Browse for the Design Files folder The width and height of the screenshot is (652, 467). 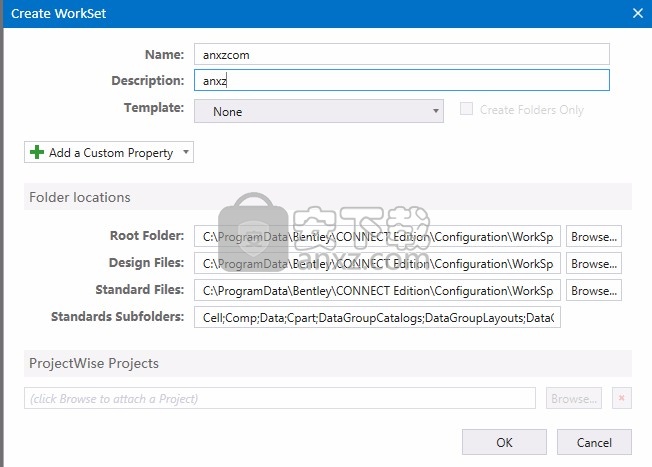(x=593, y=263)
